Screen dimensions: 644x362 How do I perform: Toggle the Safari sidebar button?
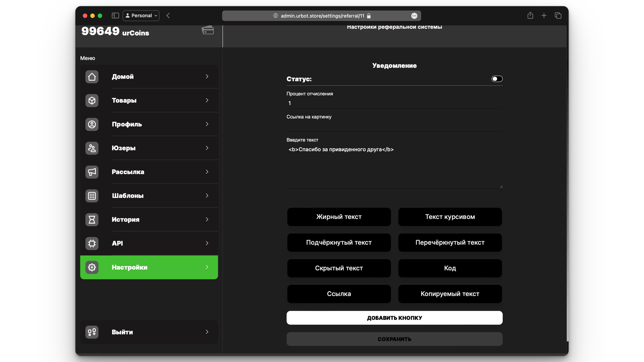point(115,16)
